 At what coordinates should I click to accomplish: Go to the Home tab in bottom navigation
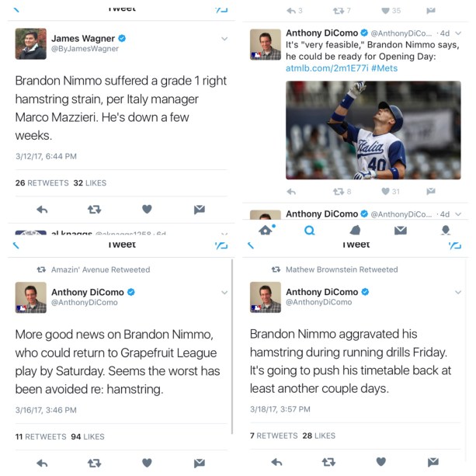266,231
